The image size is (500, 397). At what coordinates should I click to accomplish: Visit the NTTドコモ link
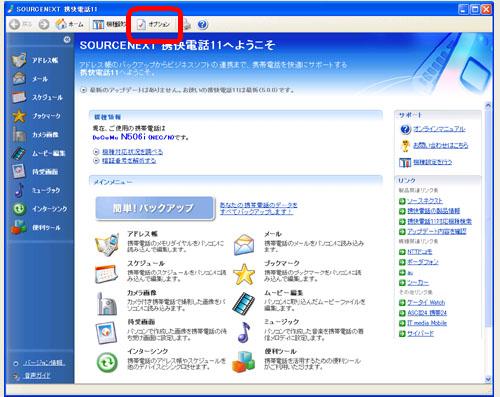click(420, 252)
